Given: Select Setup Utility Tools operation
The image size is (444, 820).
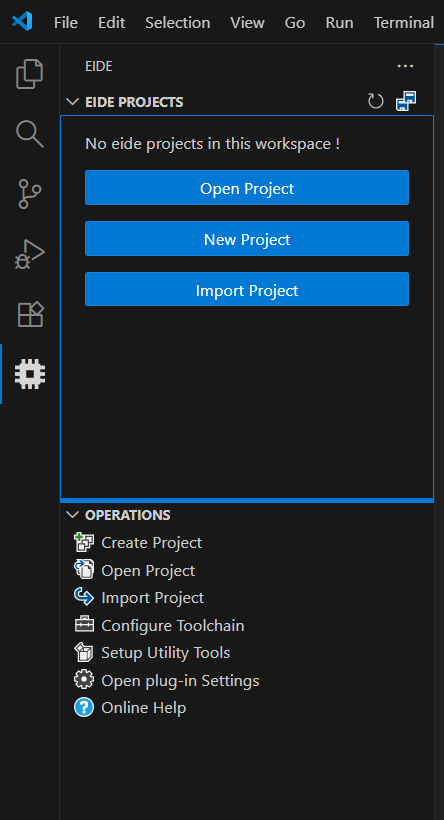Looking at the screenshot, I should click(x=165, y=653).
